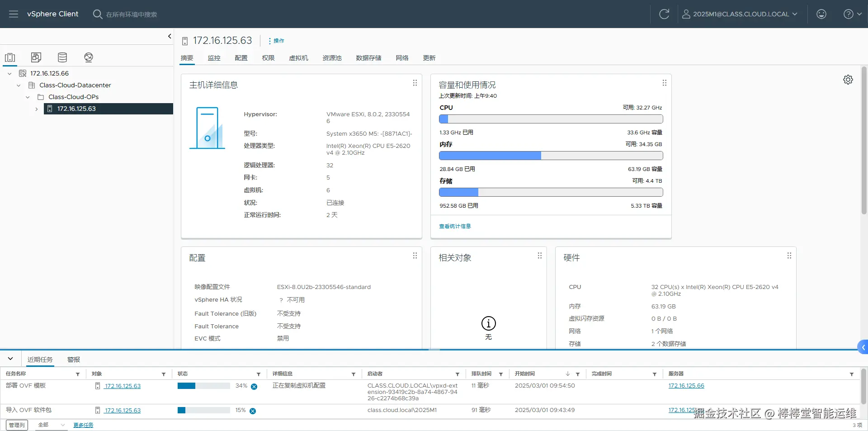Filter the 完成时间 column

coord(655,374)
